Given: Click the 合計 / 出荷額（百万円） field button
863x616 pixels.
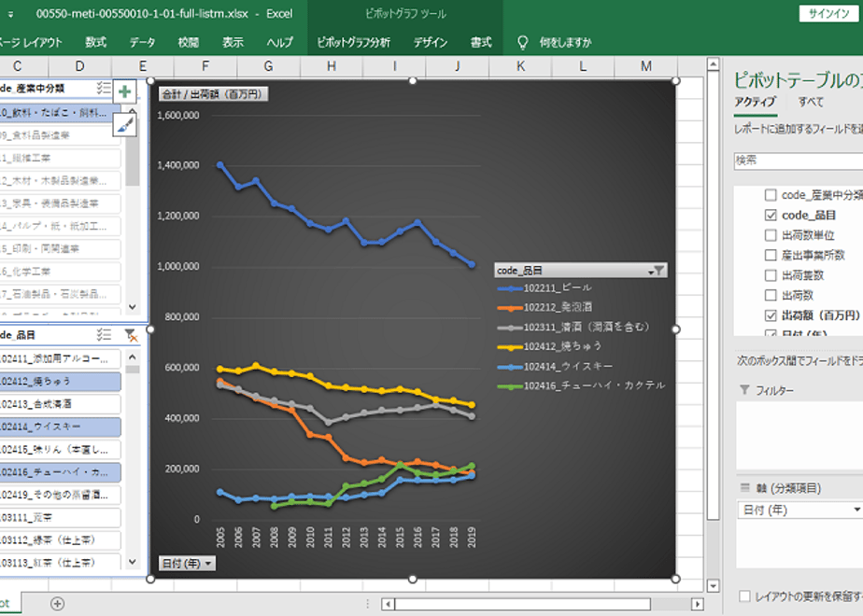Looking at the screenshot, I should (214, 94).
